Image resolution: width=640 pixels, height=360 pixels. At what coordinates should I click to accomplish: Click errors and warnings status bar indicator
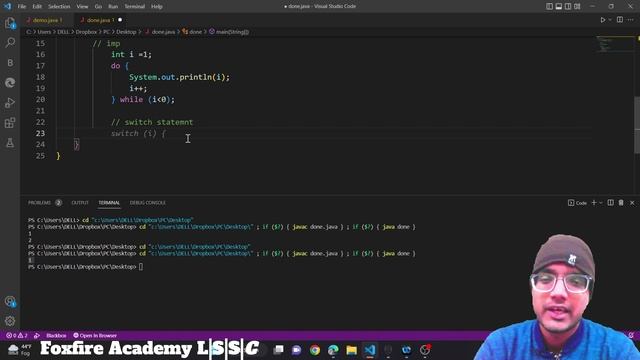point(17,336)
